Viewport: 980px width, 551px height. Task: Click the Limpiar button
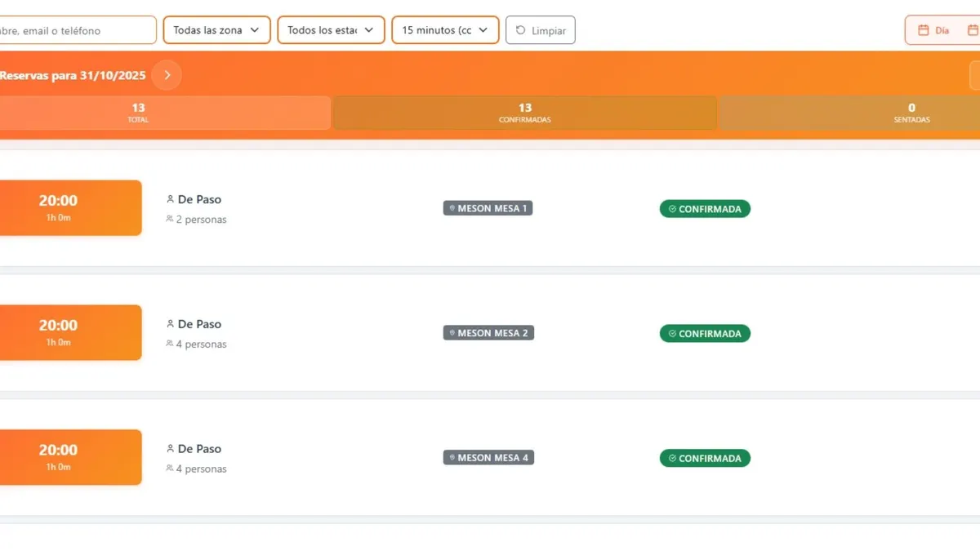click(541, 30)
